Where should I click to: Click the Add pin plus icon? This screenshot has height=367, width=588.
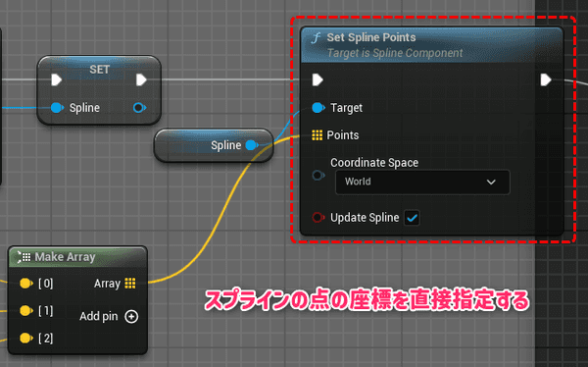131,316
